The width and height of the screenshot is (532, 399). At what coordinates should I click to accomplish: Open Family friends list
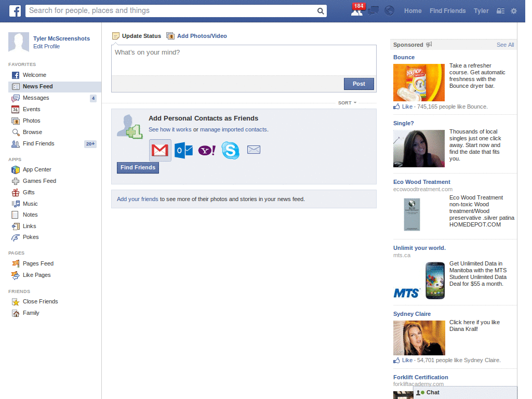[55, 313]
